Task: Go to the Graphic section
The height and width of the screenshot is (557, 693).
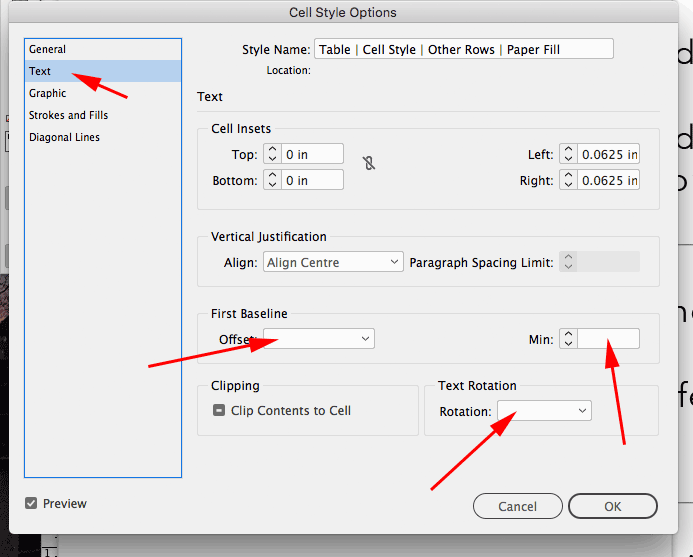Action: [48, 93]
